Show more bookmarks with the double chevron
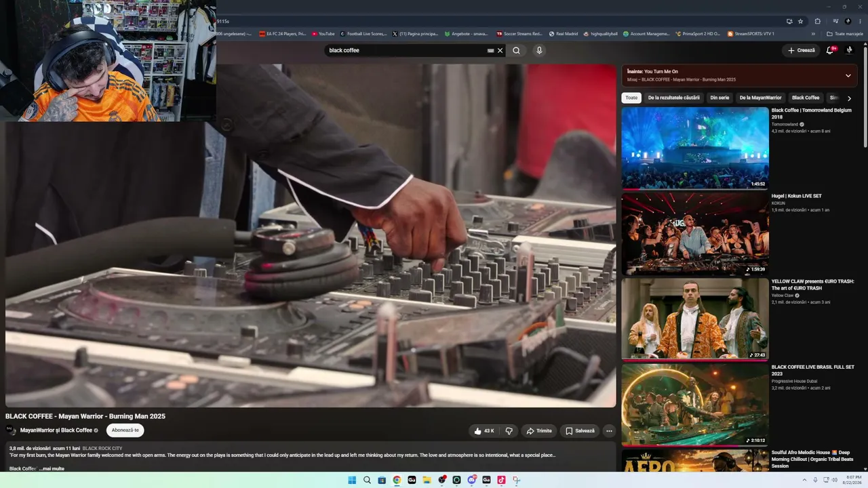The height and width of the screenshot is (488, 868). coord(813,34)
